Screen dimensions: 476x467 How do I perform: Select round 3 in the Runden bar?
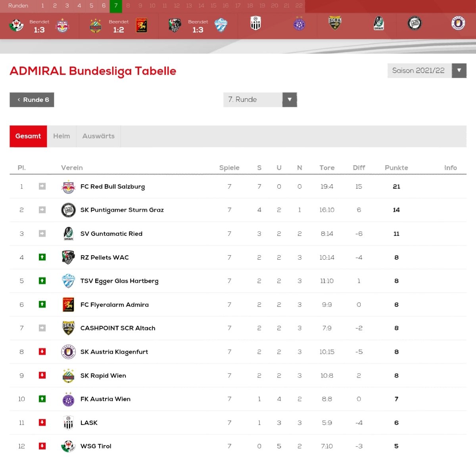(67, 6)
